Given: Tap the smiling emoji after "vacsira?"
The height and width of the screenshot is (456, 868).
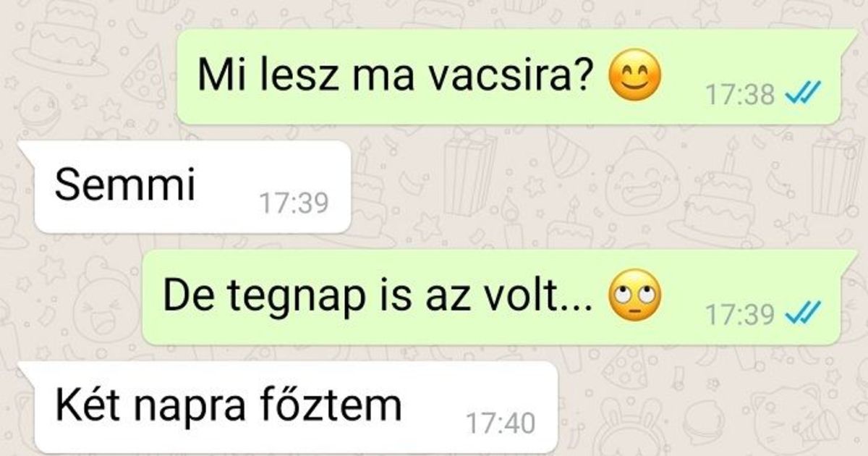Looking at the screenshot, I should pos(635,77).
